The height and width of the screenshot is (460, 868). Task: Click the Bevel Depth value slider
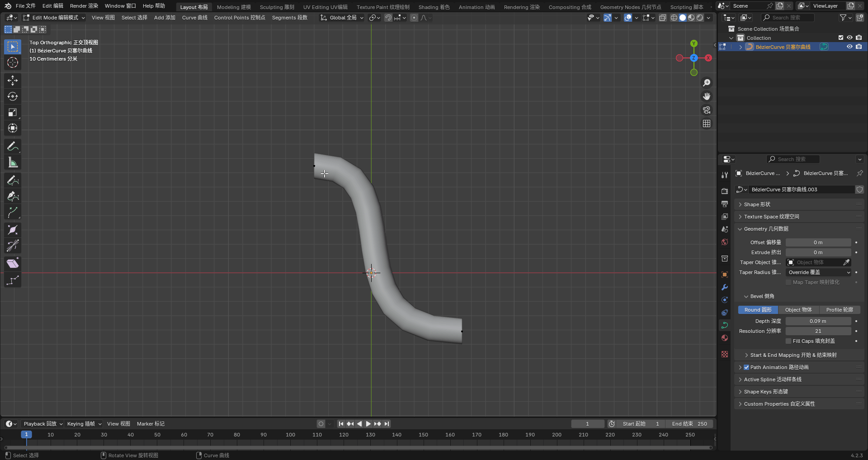tap(818, 321)
